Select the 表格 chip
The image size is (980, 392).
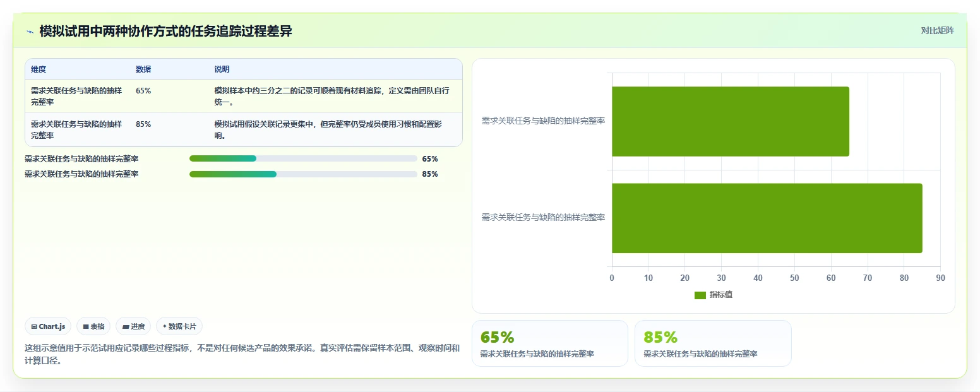(x=93, y=326)
